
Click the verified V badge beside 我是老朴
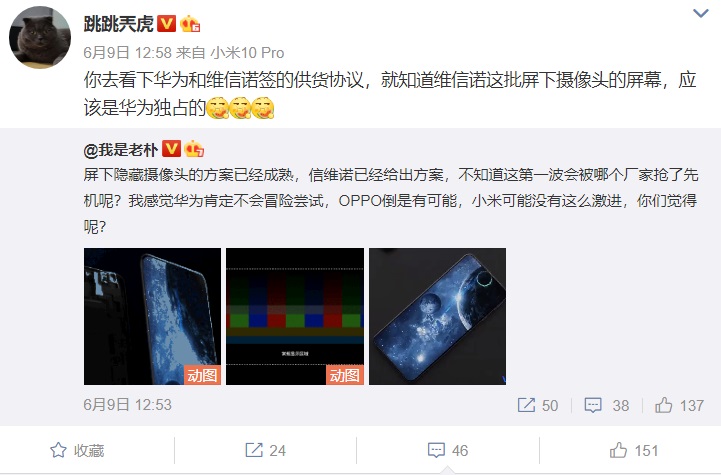click(171, 149)
